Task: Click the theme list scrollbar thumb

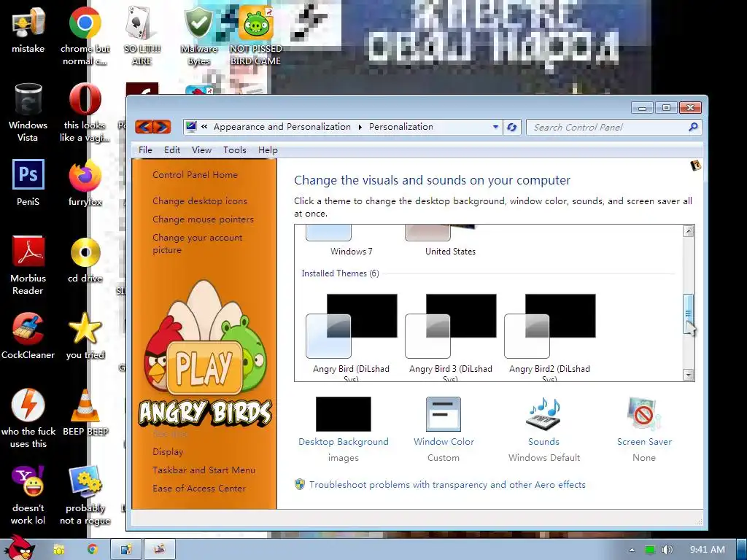Action: (688, 314)
